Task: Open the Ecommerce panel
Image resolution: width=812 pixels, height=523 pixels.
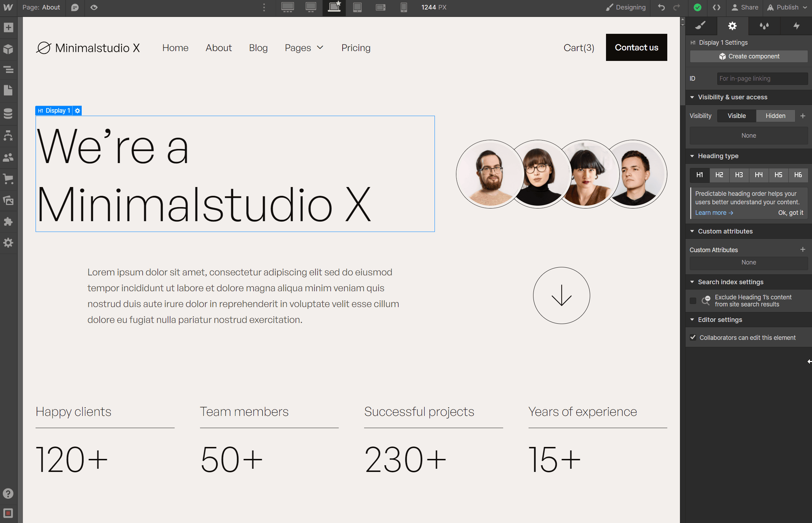Action: [x=8, y=179]
